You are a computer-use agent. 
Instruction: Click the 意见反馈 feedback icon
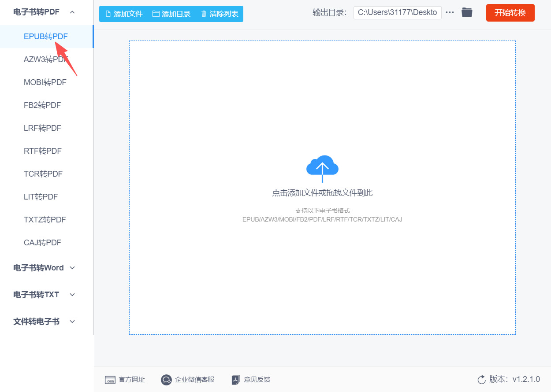click(236, 380)
